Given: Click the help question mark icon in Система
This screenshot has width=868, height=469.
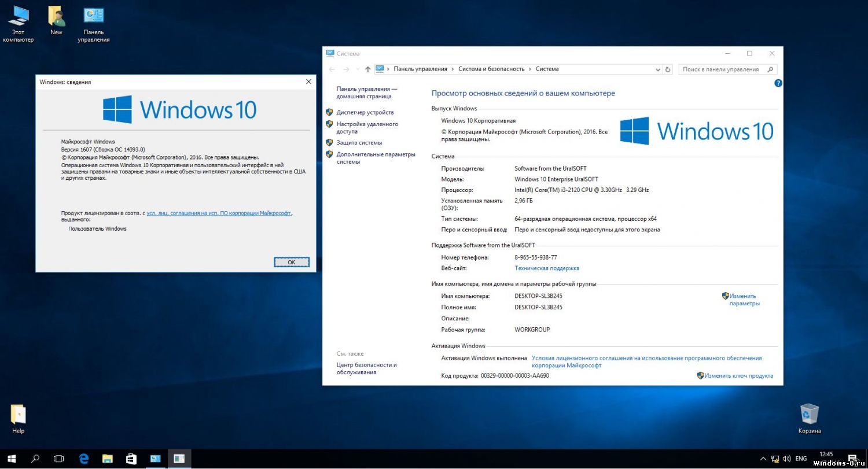Looking at the screenshot, I should [x=778, y=83].
